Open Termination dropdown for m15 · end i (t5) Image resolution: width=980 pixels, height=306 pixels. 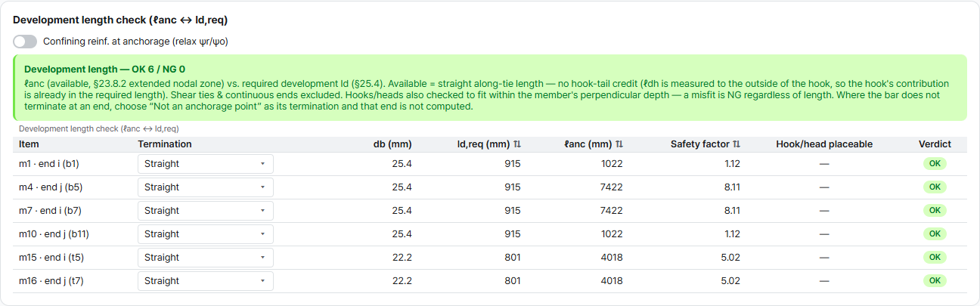click(x=206, y=258)
